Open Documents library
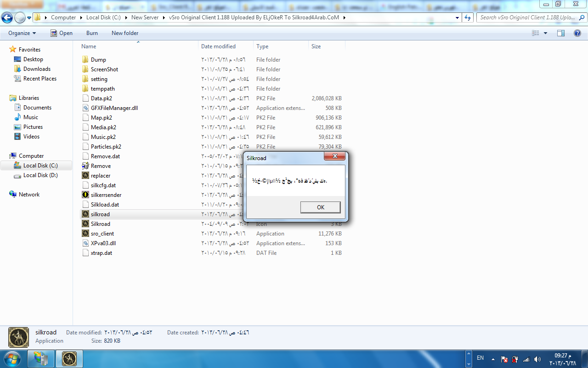The width and height of the screenshot is (588, 368). coord(37,108)
